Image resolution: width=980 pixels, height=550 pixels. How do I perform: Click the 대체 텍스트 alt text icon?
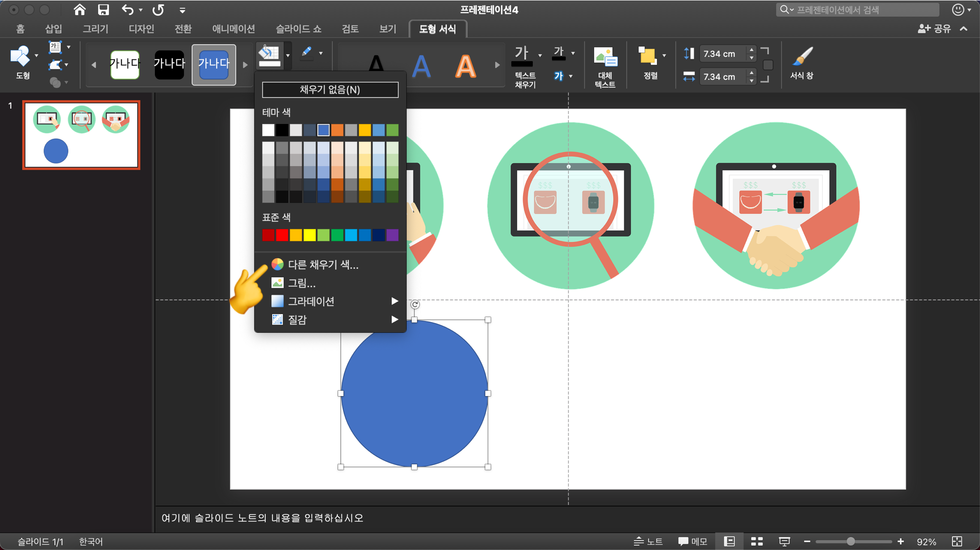pyautogui.click(x=605, y=67)
